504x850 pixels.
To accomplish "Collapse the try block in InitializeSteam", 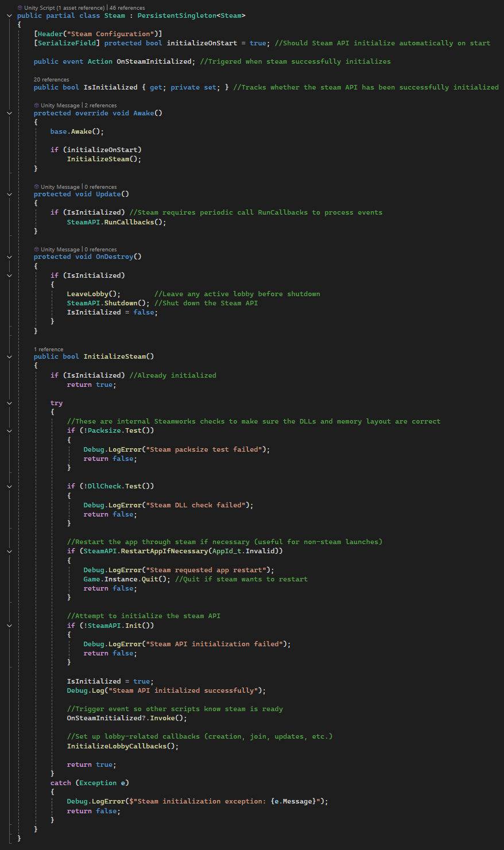I will click(x=9, y=402).
